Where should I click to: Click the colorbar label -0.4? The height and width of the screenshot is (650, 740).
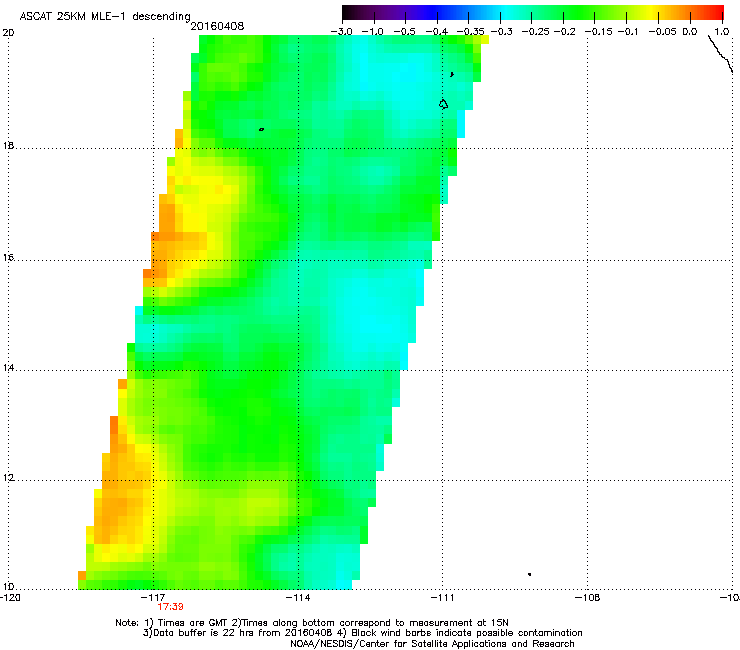437,32
